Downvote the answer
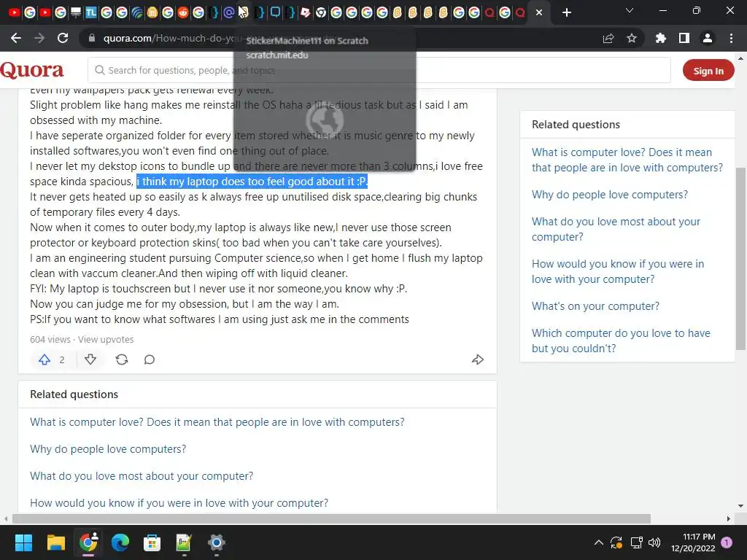747x560 pixels. coord(90,359)
